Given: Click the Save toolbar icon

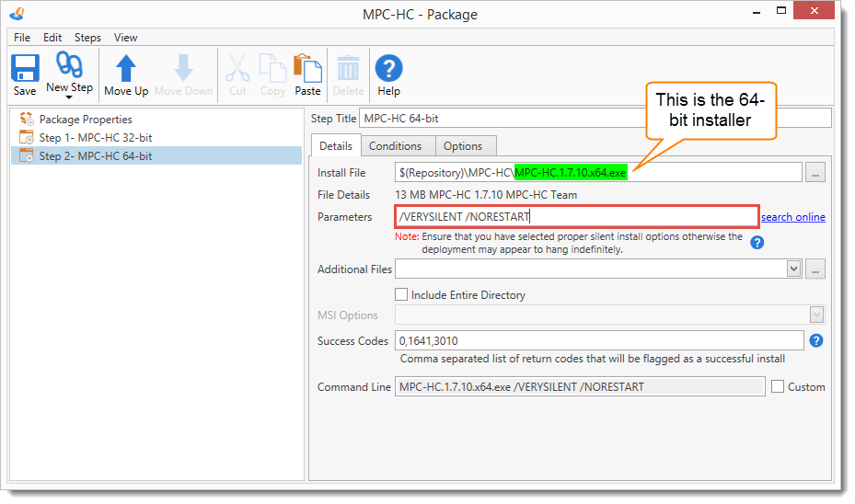Looking at the screenshot, I should tap(25, 68).
